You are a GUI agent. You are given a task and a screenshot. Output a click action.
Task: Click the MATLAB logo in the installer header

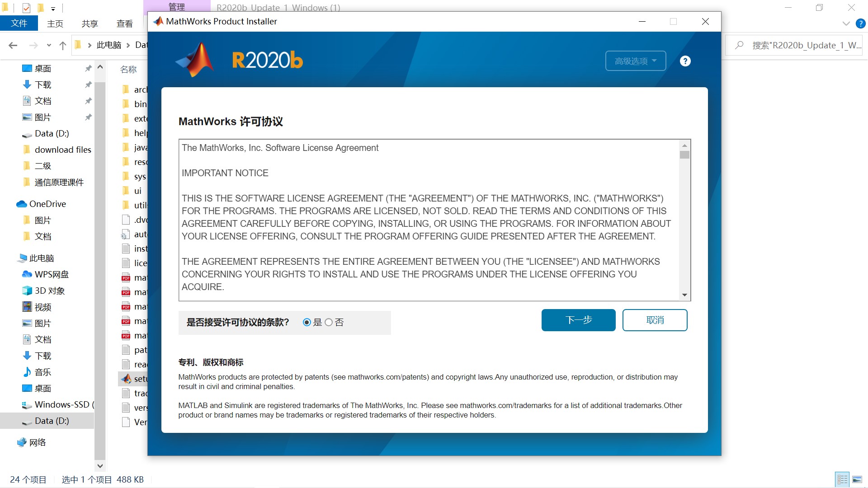195,60
